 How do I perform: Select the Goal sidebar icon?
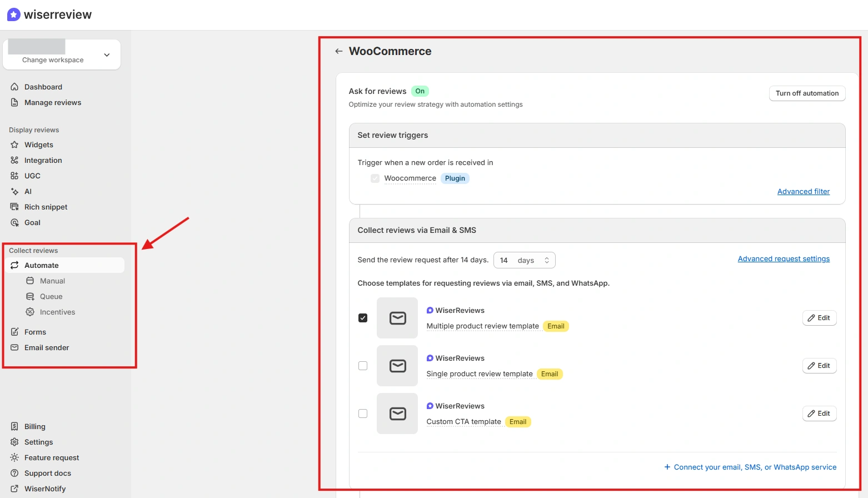(x=14, y=222)
